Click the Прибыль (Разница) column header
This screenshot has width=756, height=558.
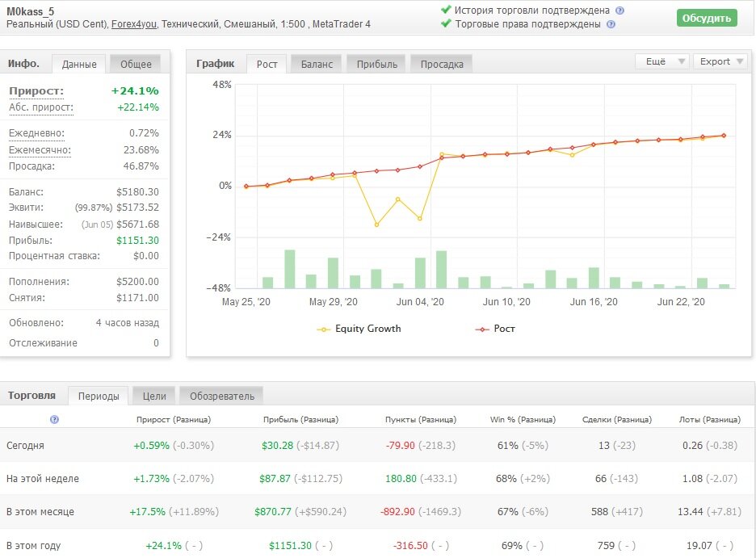(x=300, y=420)
